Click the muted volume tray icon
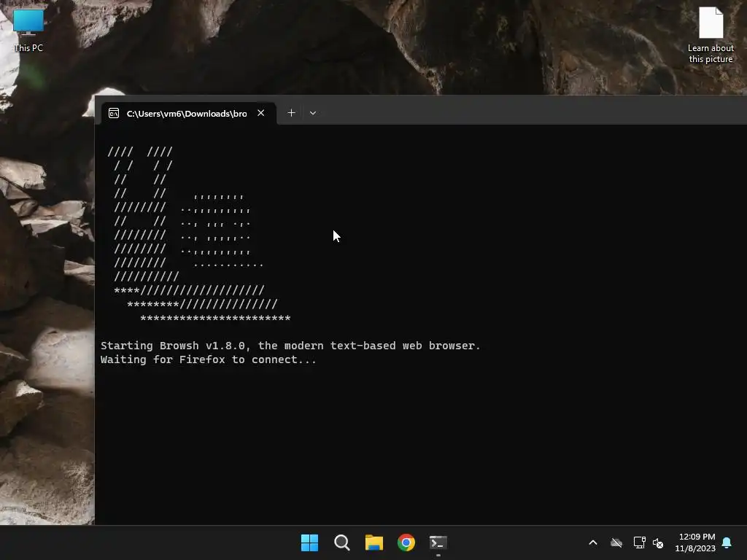747x560 pixels. tap(658, 542)
